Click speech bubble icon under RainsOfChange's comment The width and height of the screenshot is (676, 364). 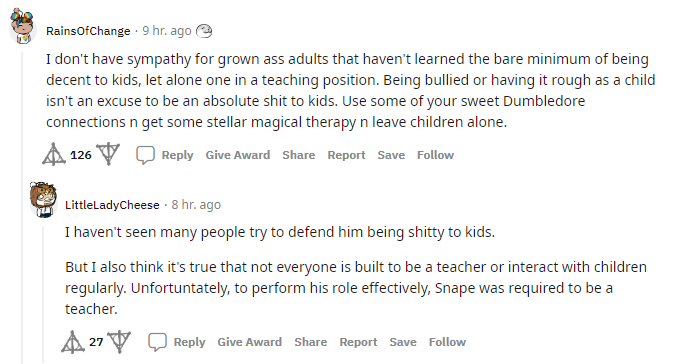click(145, 155)
